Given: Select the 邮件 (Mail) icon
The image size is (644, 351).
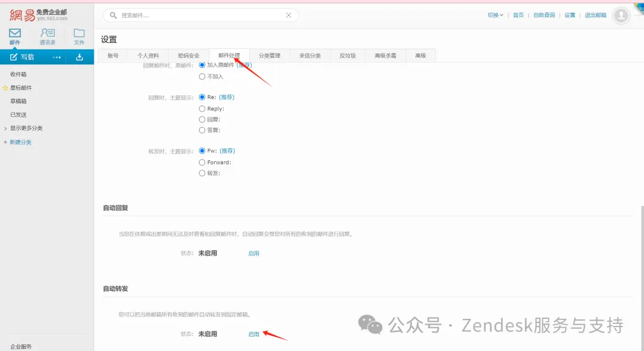Looking at the screenshot, I should [x=14, y=36].
